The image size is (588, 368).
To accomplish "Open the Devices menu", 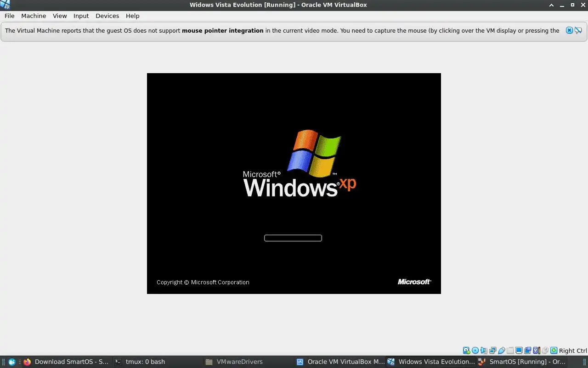I will point(107,16).
